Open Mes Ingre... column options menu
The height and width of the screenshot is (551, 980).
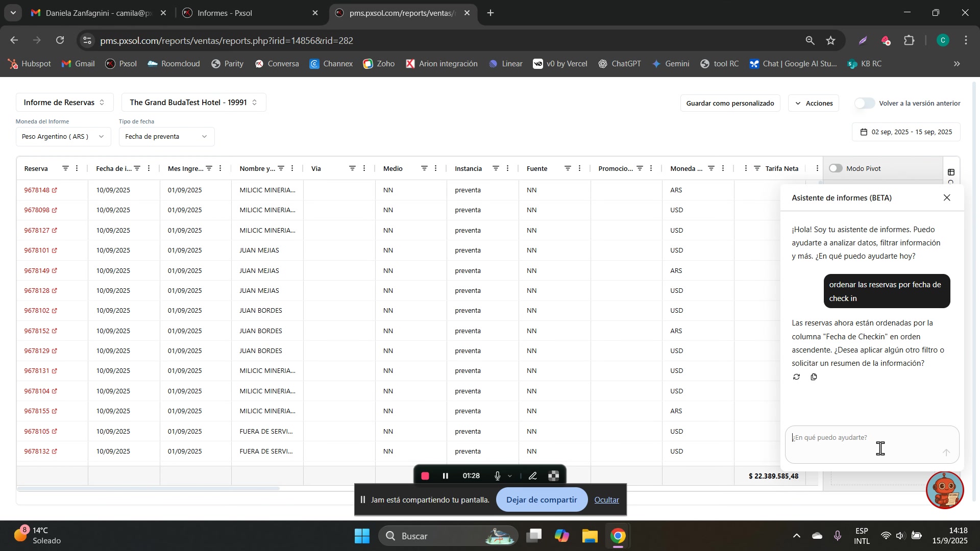coord(220,168)
